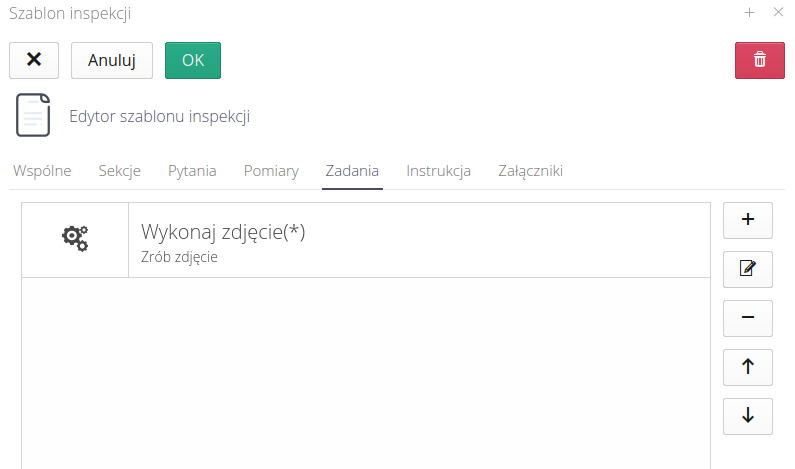Add a new task with plus button
Image resolution: width=795 pixels, height=469 pixels.
point(748,220)
